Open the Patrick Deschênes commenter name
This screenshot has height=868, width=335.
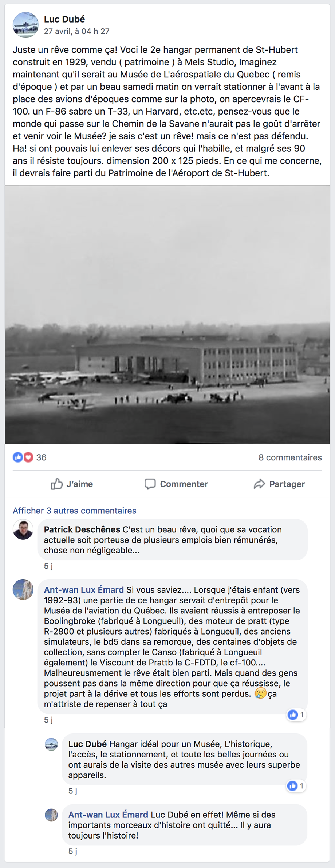(x=82, y=529)
